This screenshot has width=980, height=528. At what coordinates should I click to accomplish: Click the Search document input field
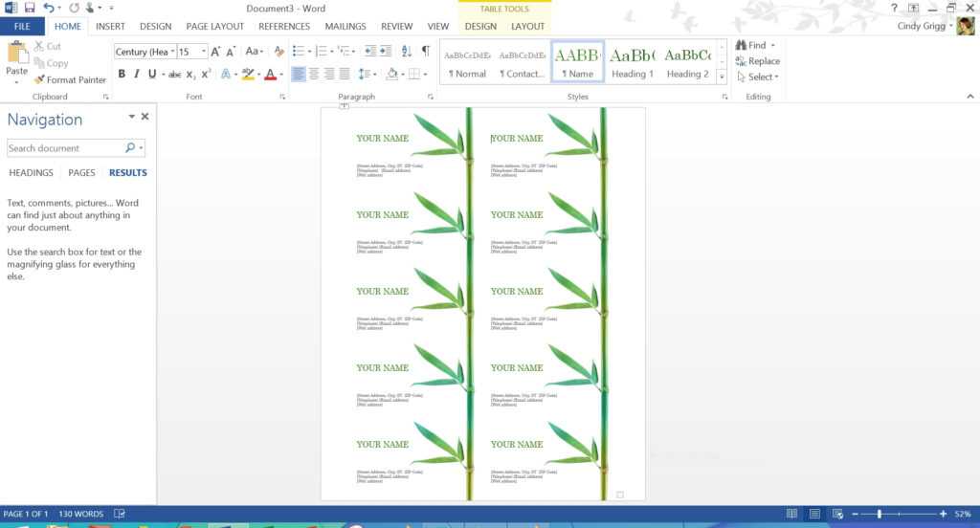pyautogui.click(x=64, y=148)
